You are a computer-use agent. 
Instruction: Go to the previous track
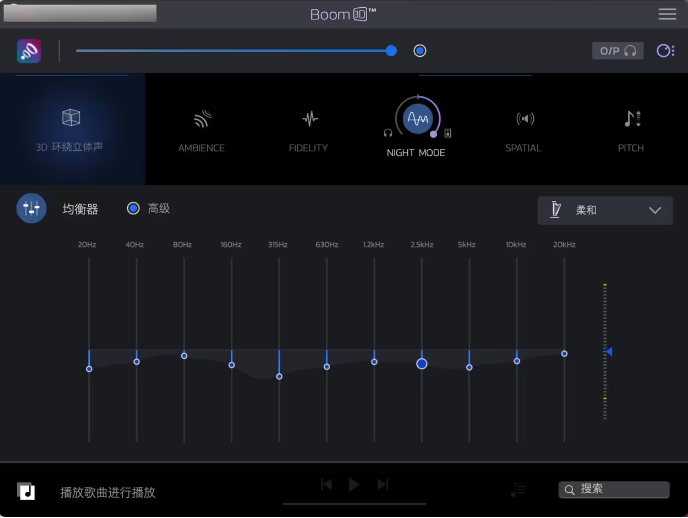(x=325, y=484)
